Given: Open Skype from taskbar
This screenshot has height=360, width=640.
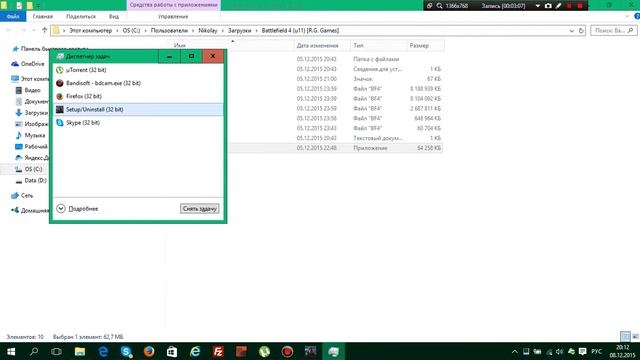Looking at the screenshot, I should (126, 351).
